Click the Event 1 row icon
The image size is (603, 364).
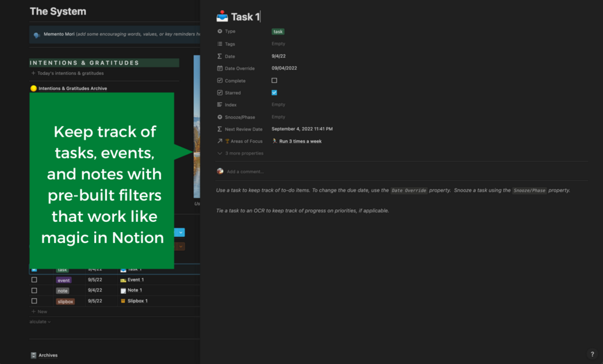123,280
